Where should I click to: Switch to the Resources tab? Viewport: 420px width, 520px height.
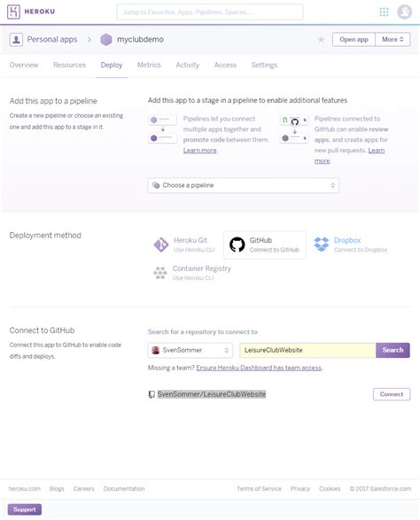(x=69, y=65)
